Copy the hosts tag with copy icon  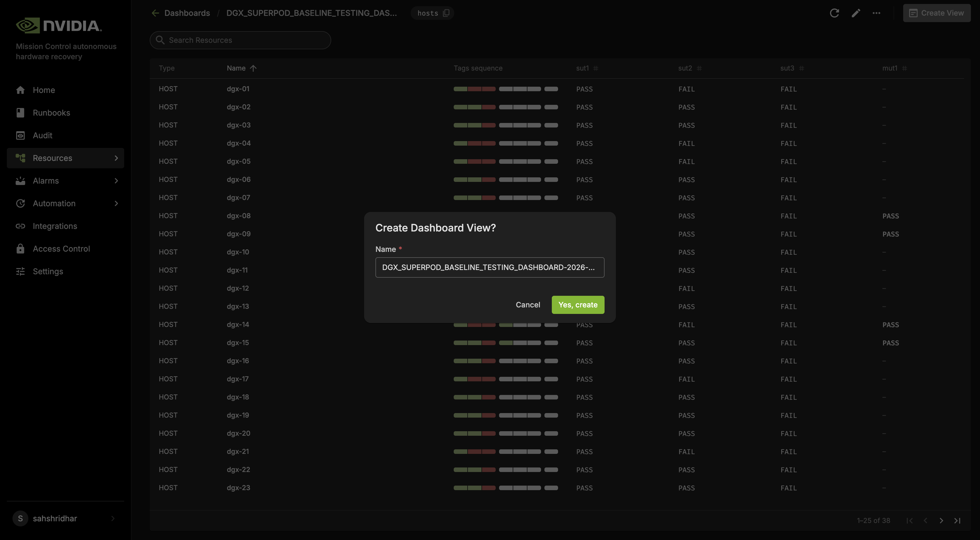pyautogui.click(x=446, y=13)
